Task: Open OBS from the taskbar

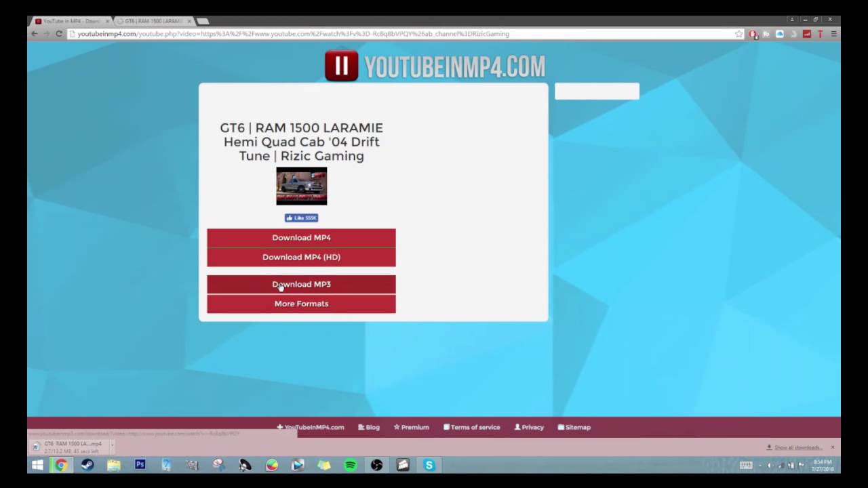Action: (x=376, y=465)
